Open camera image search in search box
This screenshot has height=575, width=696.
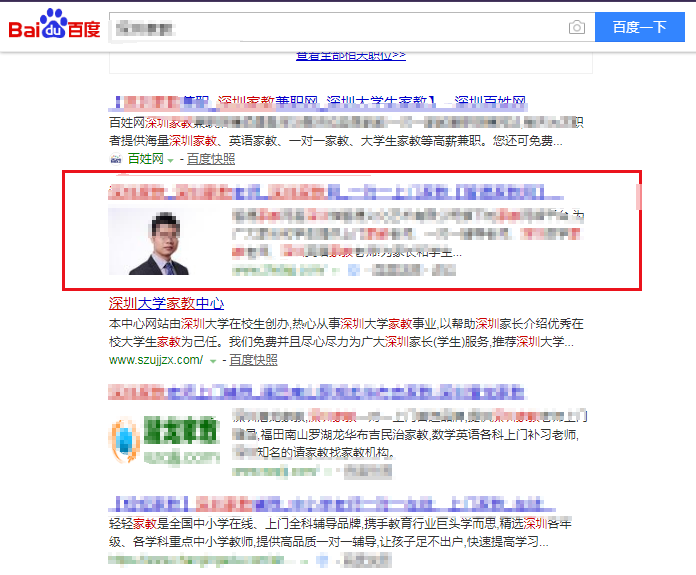click(576, 28)
